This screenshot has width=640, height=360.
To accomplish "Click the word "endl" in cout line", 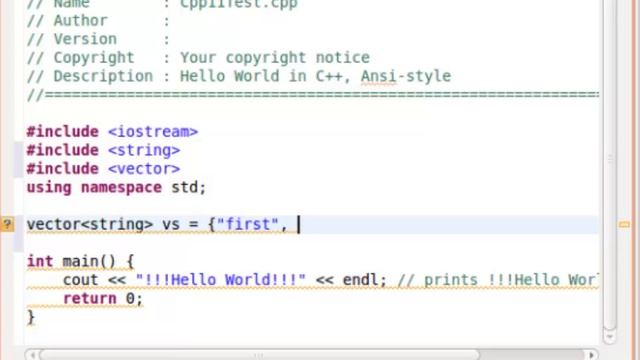I will (x=360, y=280).
